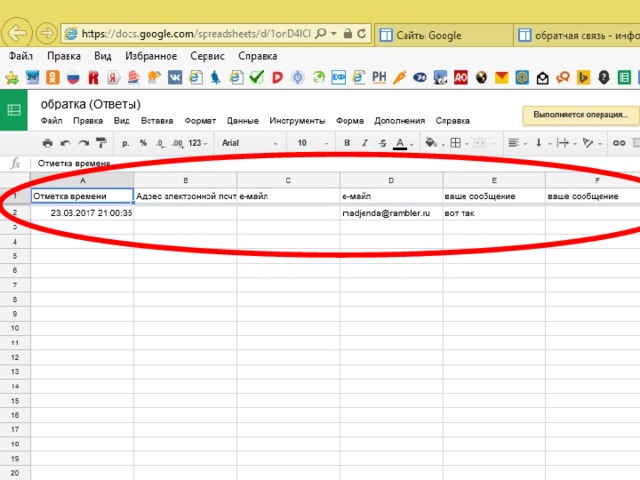Open the Избранное browser menu
This screenshot has height=480, width=640.
click(x=151, y=56)
